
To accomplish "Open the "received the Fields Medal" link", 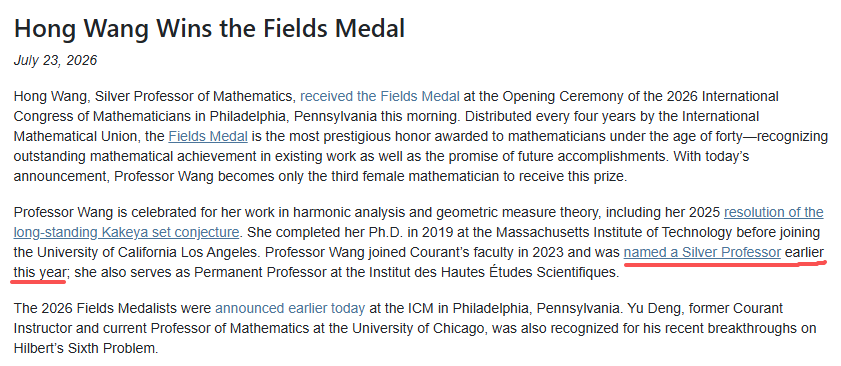I will click(x=380, y=97).
